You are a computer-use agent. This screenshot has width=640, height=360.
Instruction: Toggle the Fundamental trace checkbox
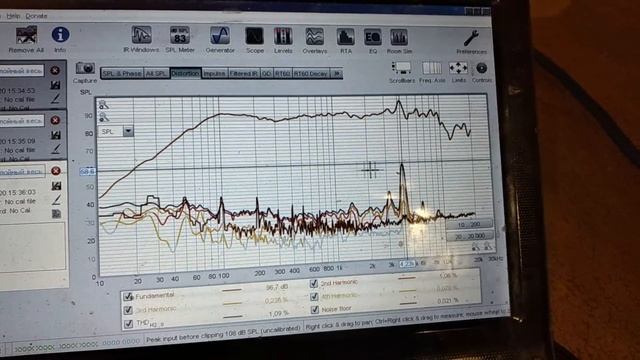coord(129,297)
